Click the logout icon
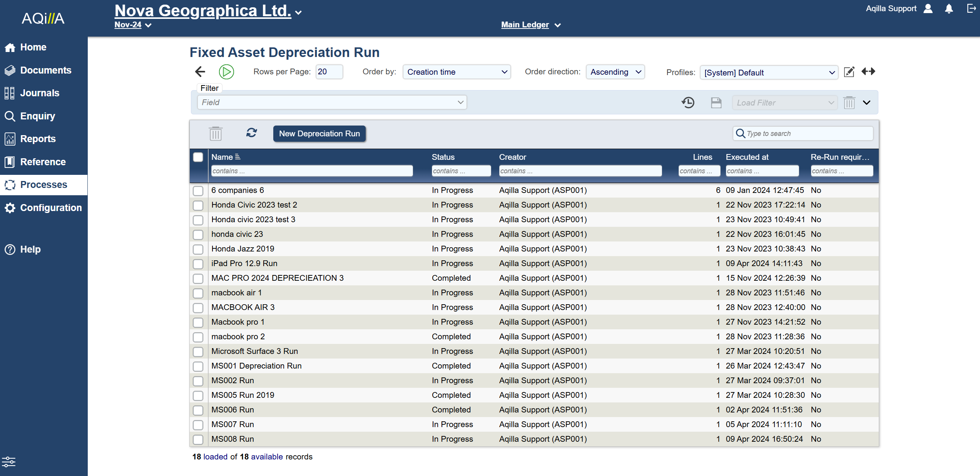Screen dimensions: 980x476 click(971, 8)
